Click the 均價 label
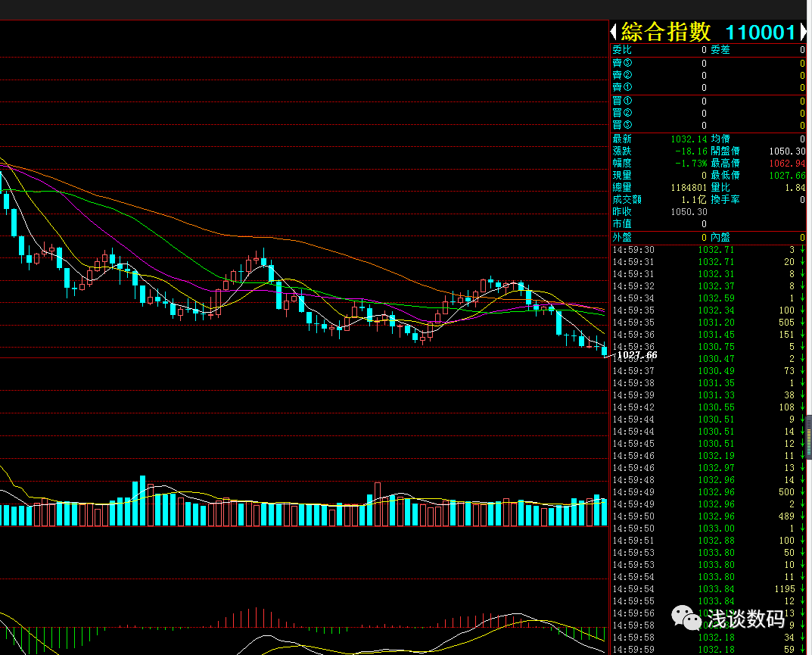The width and height of the screenshot is (812, 655). tap(720, 139)
